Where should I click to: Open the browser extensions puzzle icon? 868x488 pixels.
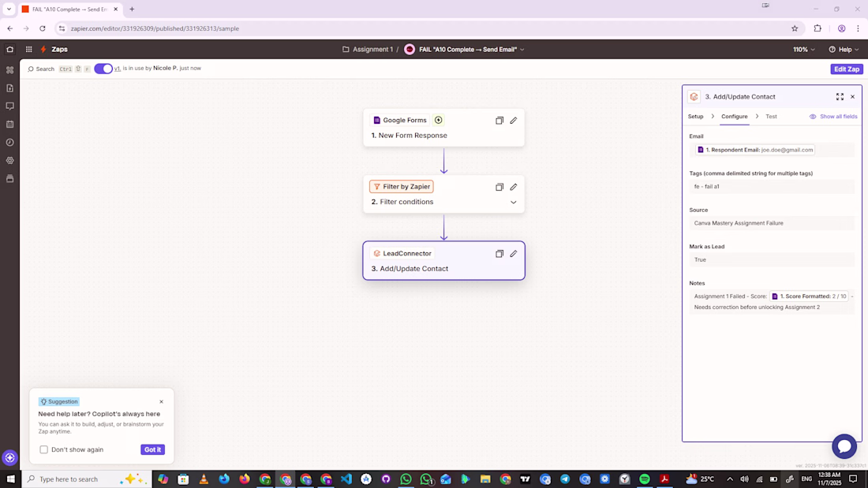[x=817, y=28]
